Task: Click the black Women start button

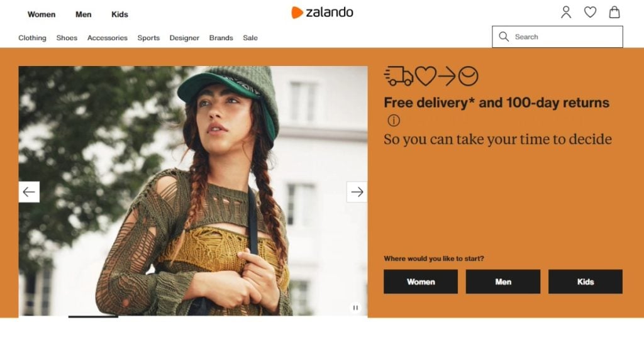Action: [421, 282]
